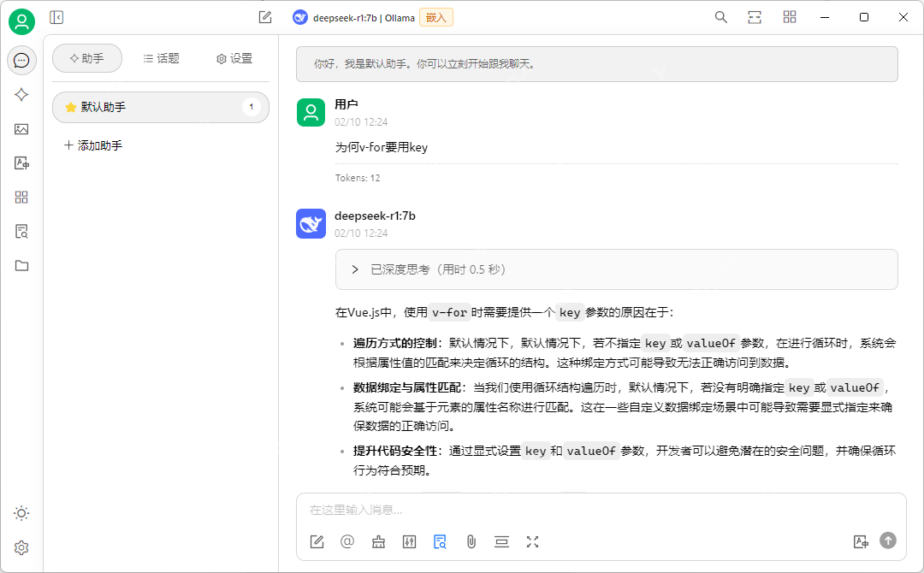
Task: Click the new topic icon in input toolbar
Action: [317, 542]
